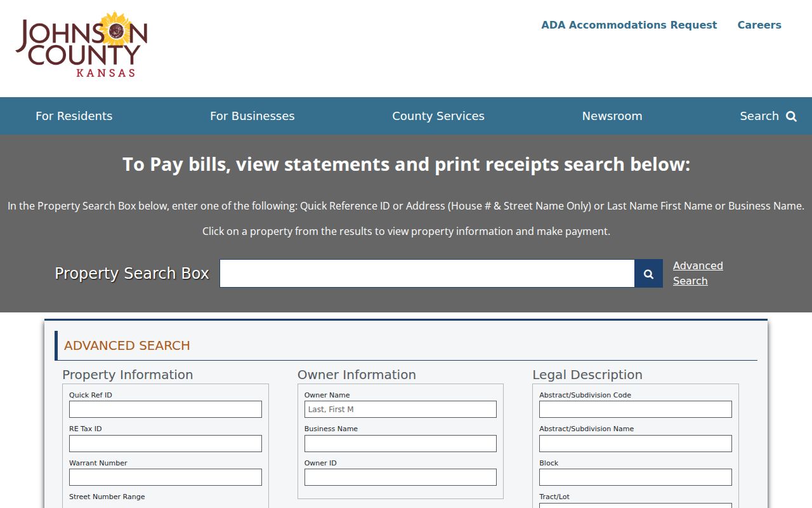
Task: Click the Warrant Number field
Action: pyautogui.click(x=166, y=478)
